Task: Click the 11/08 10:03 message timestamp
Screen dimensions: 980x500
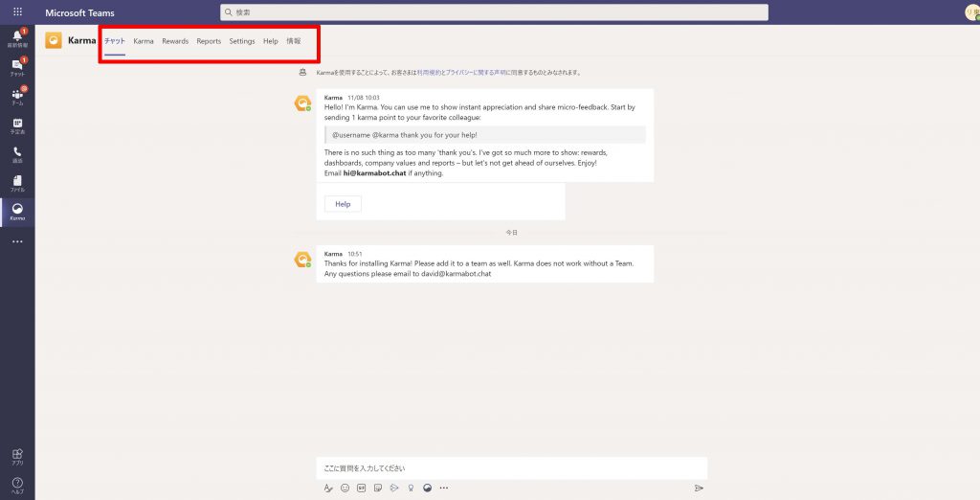Action: [364, 98]
